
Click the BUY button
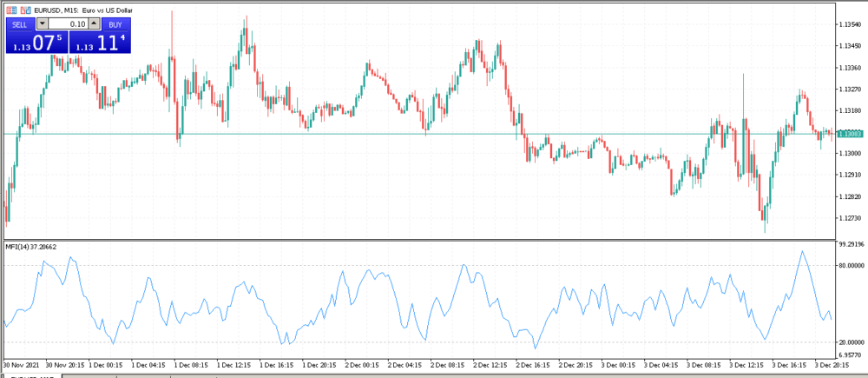click(x=116, y=24)
